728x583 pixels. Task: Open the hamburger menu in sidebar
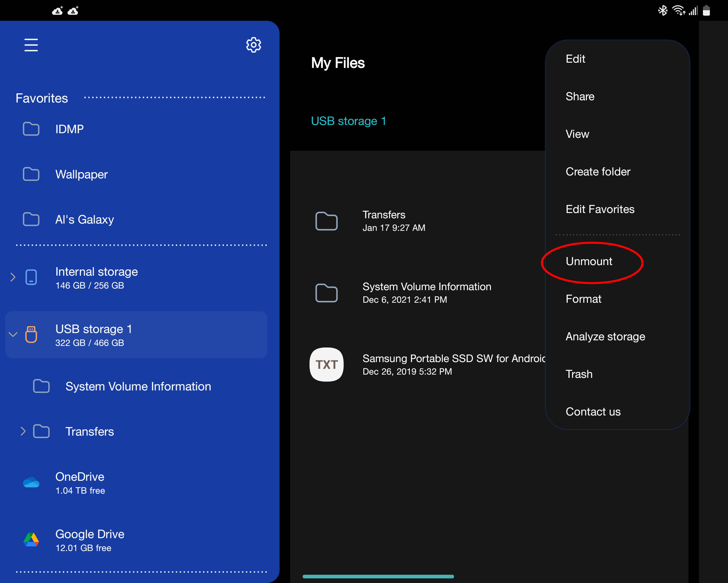31,45
